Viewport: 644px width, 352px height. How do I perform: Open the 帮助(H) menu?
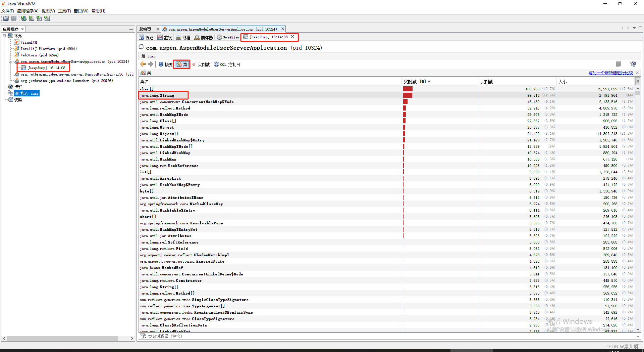click(98, 11)
